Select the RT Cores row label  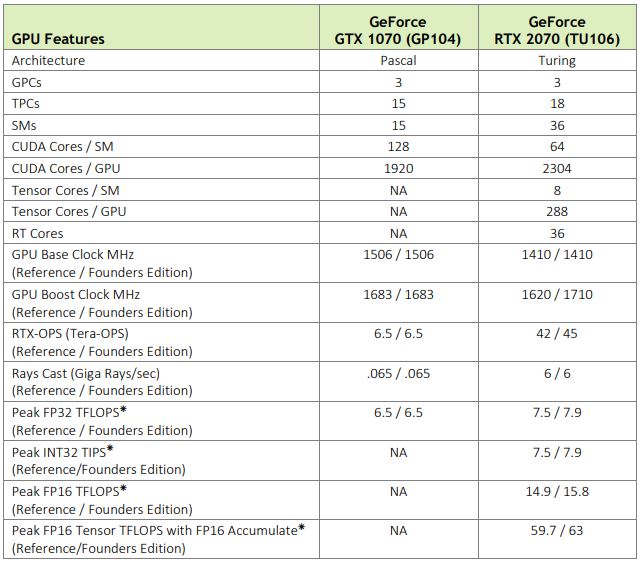point(40,233)
